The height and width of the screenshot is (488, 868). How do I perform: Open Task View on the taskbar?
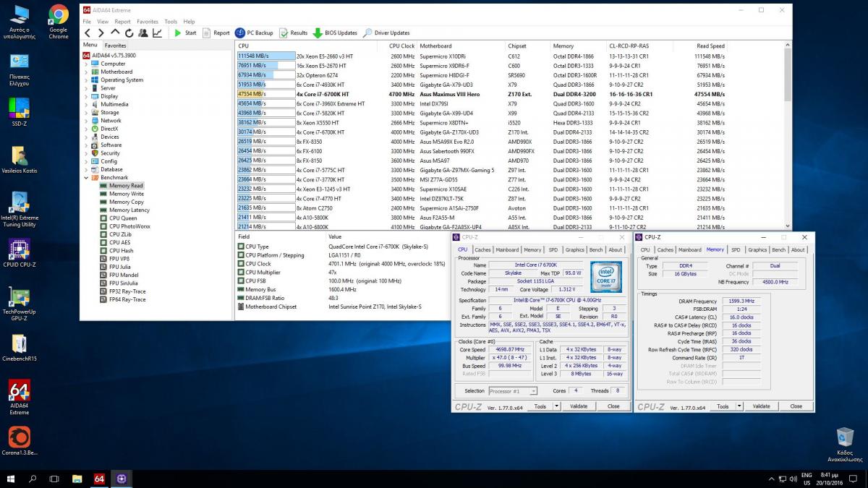[54, 479]
